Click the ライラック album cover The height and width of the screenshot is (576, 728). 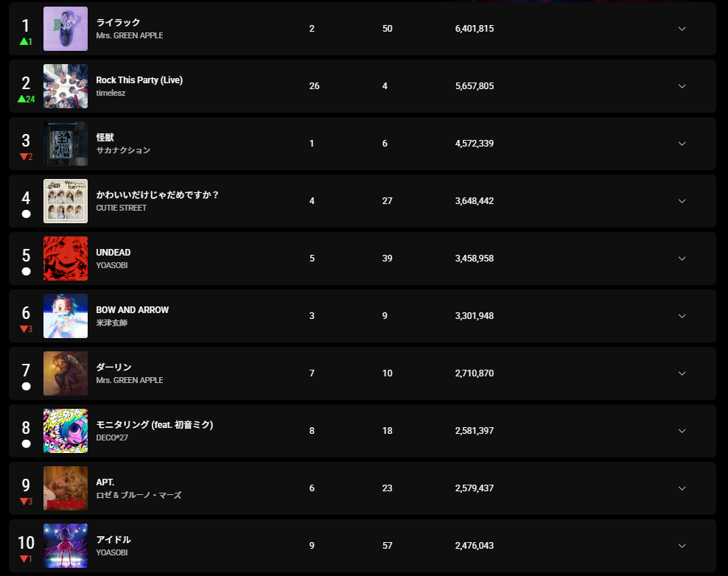66,29
